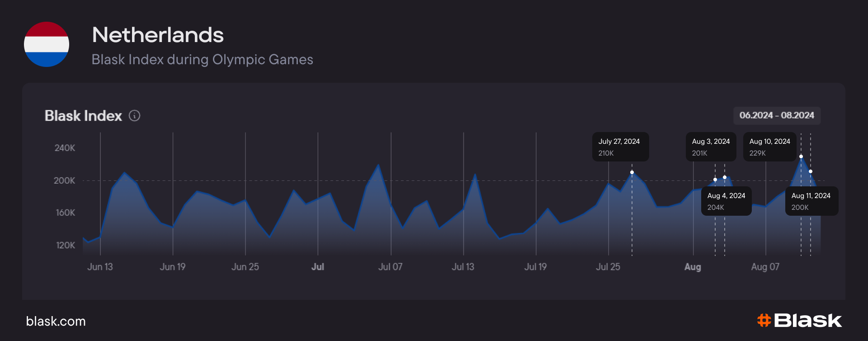
Task: Click the Aug 10, 2024 229K tooltip
Action: [x=769, y=147]
